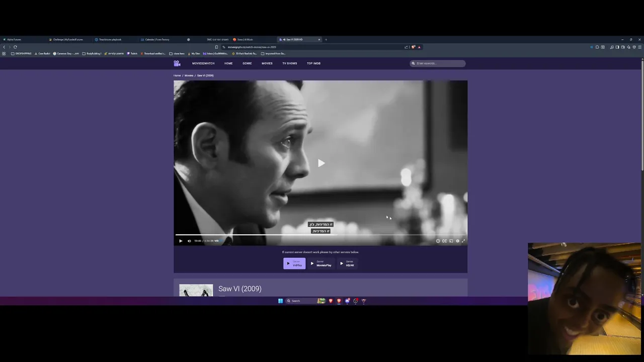This screenshot has height=362, width=644.
Task: Click the Brave Rewards triangle icon
Action: tap(419, 47)
